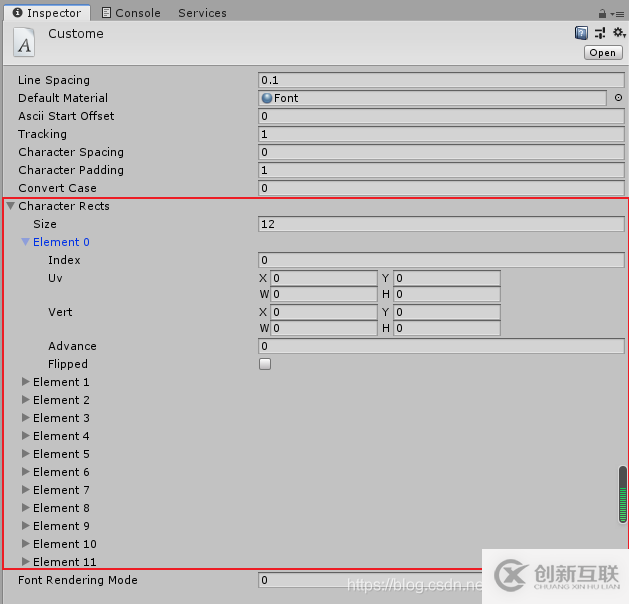Toggle the Flipped checkbox
The image size is (629, 604).
point(265,364)
